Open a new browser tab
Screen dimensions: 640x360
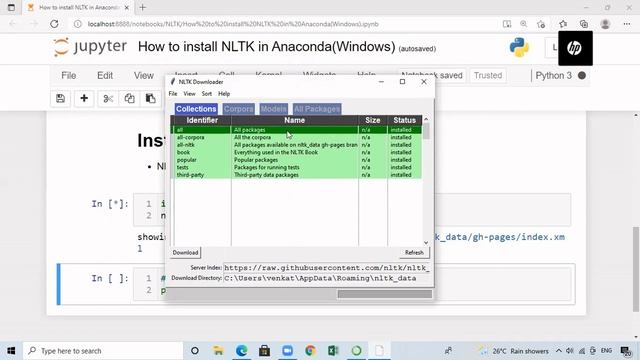click(x=142, y=7)
